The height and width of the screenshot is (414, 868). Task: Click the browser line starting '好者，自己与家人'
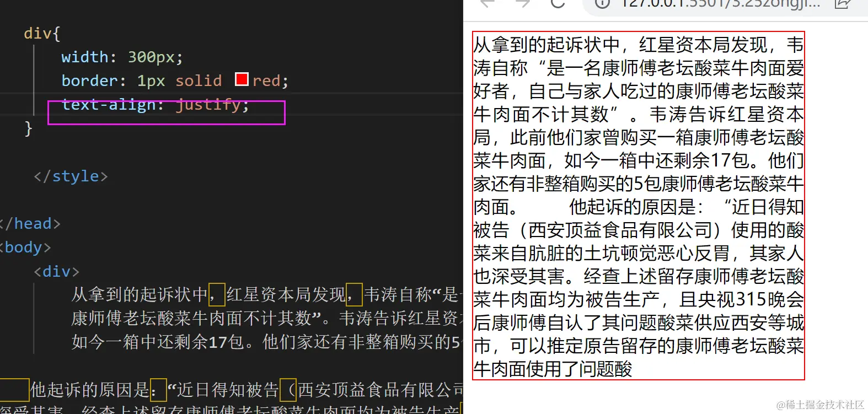click(x=639, y=91)
